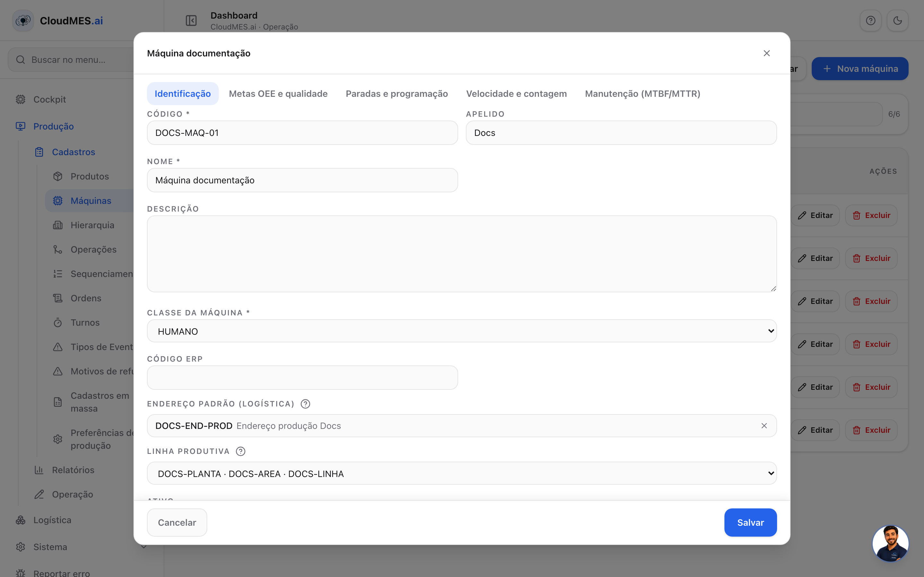Open the Linha Produtiva dropdown

(462, 473)
